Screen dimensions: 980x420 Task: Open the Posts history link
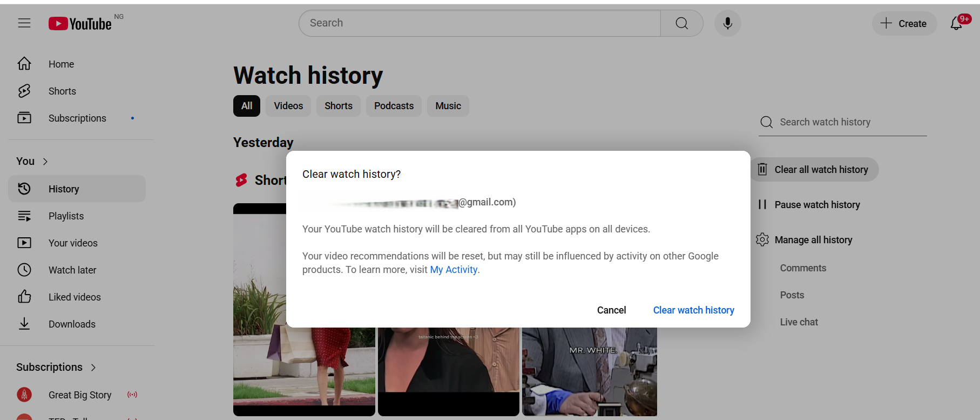[792, 295]
